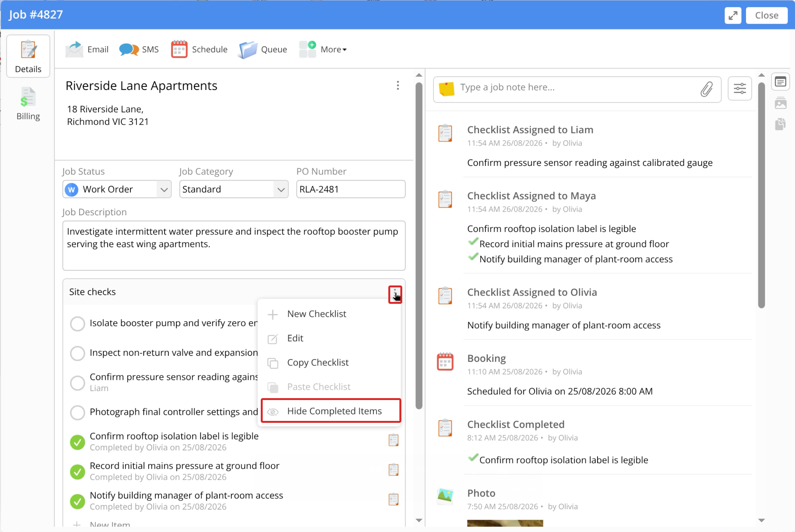
Task: Click the Booking calendar icon
Action: [x=445, y=361]
